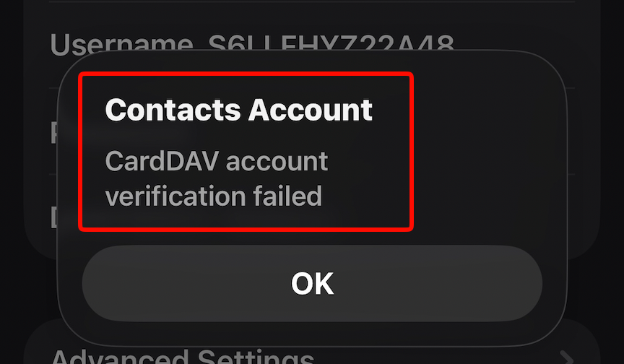Tap the word CardDAV in alert text
Viewport: 624px width, 364px height.
(x=162, y=161)
